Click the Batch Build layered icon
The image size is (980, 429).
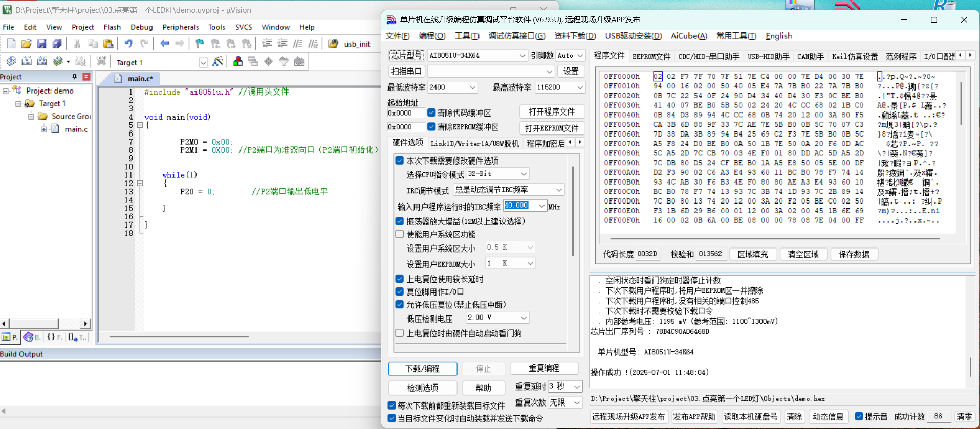point(58,62)
